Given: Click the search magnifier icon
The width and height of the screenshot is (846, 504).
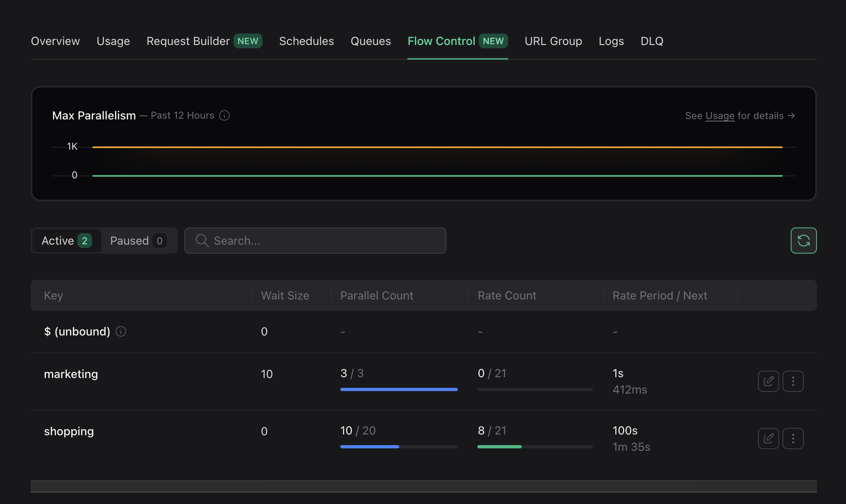Looking at the screenshot, I should [202, 241].
